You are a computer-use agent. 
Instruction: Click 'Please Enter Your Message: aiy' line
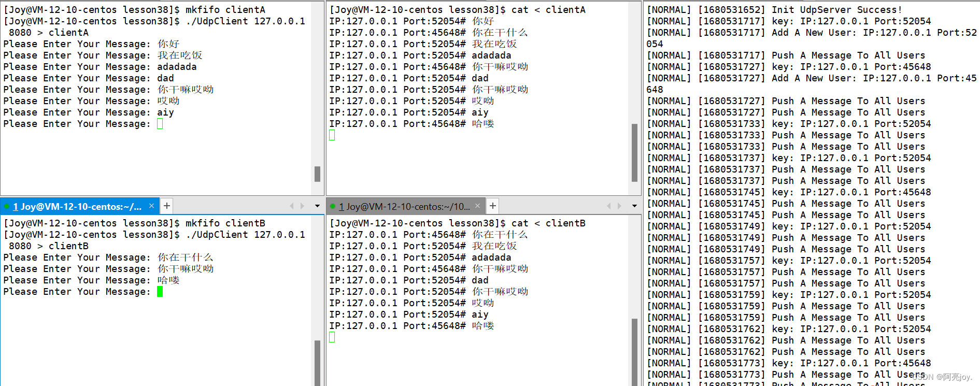click(89, 112)
